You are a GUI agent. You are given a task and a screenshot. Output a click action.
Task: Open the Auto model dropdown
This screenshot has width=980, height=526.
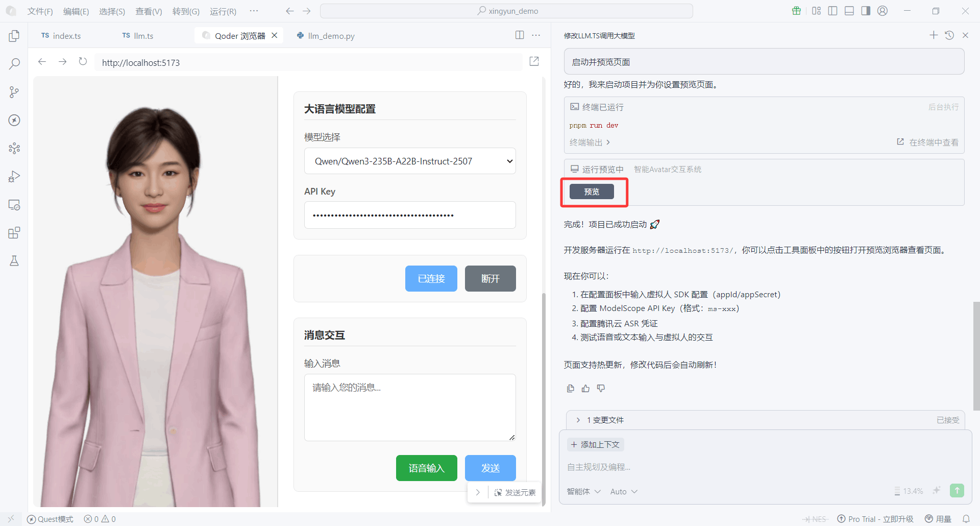point(624,491)
